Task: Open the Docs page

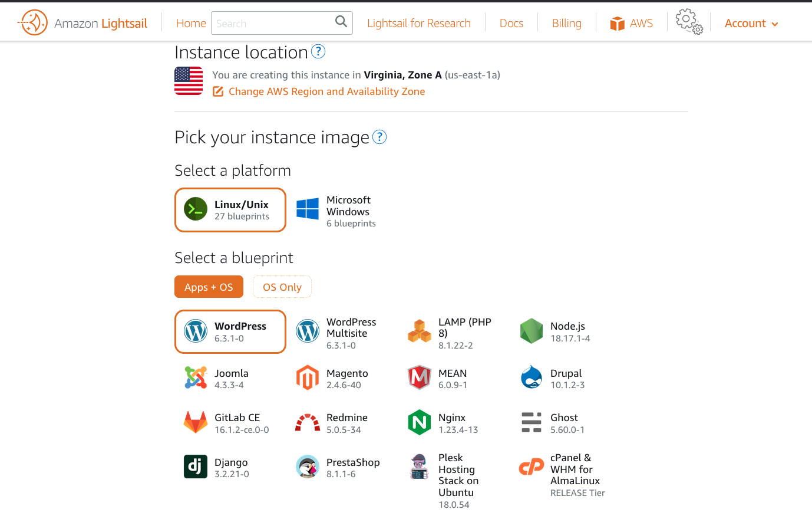Action: [x=511, y=24]
